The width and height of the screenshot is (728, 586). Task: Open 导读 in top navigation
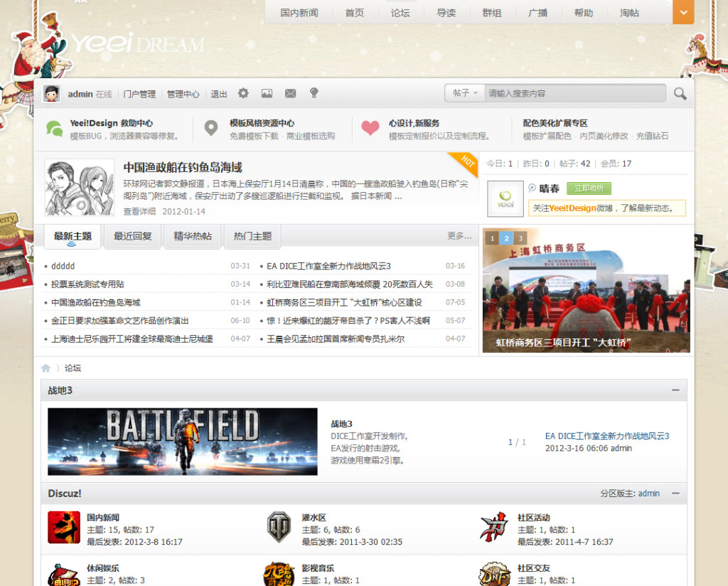(446, 13)
